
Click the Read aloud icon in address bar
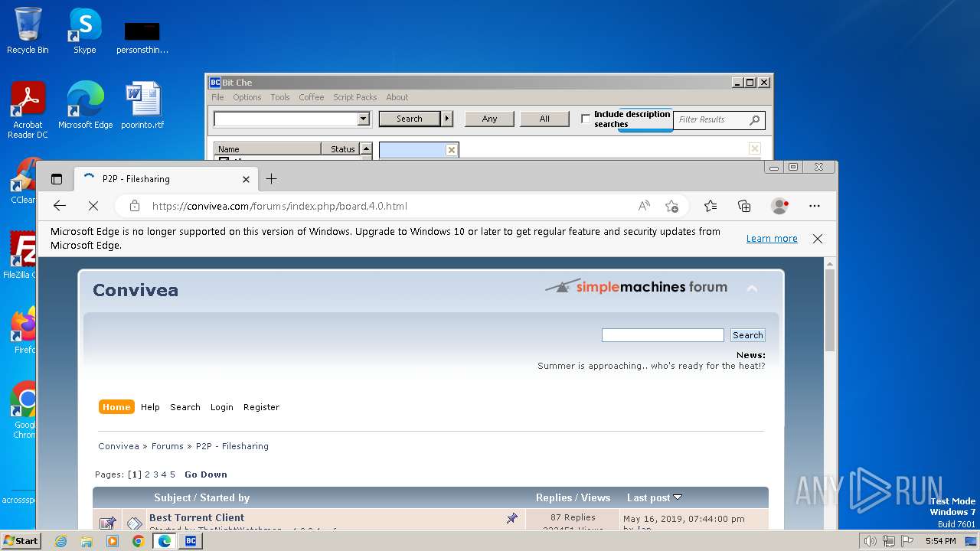point(644,206)
